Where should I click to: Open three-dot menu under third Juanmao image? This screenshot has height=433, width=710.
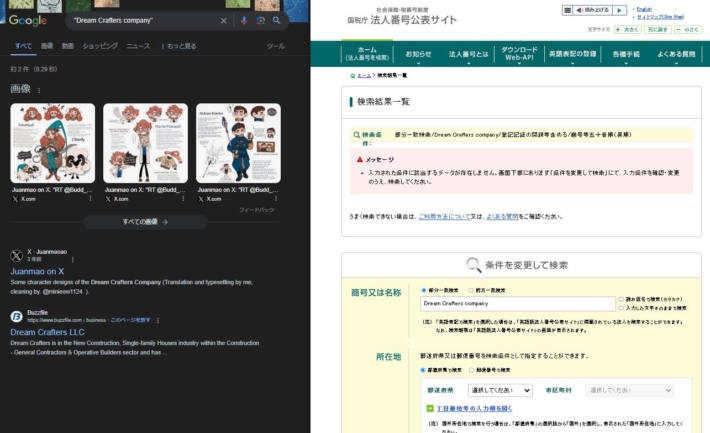(x=276, y=199)
